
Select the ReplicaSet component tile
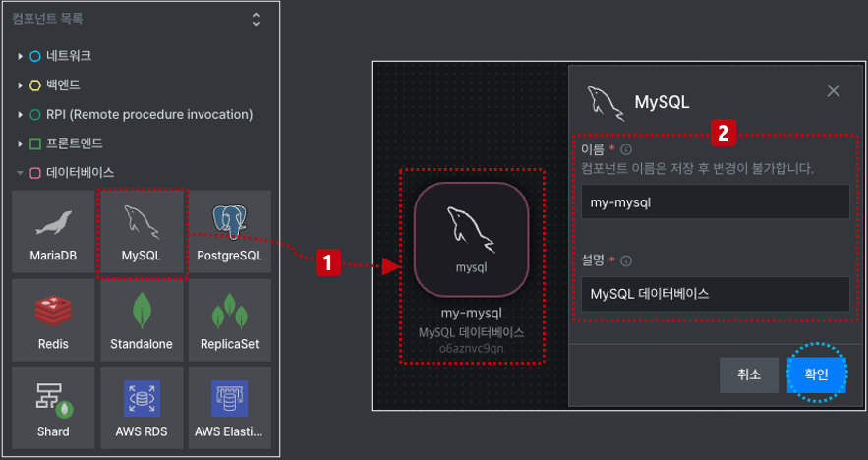230,320
